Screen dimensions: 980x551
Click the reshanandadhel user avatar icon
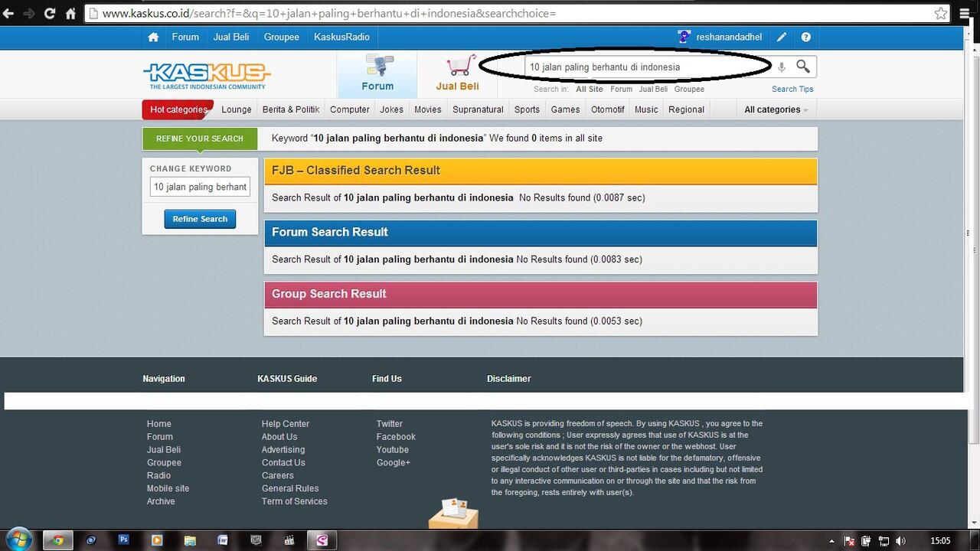coord(684,37)
